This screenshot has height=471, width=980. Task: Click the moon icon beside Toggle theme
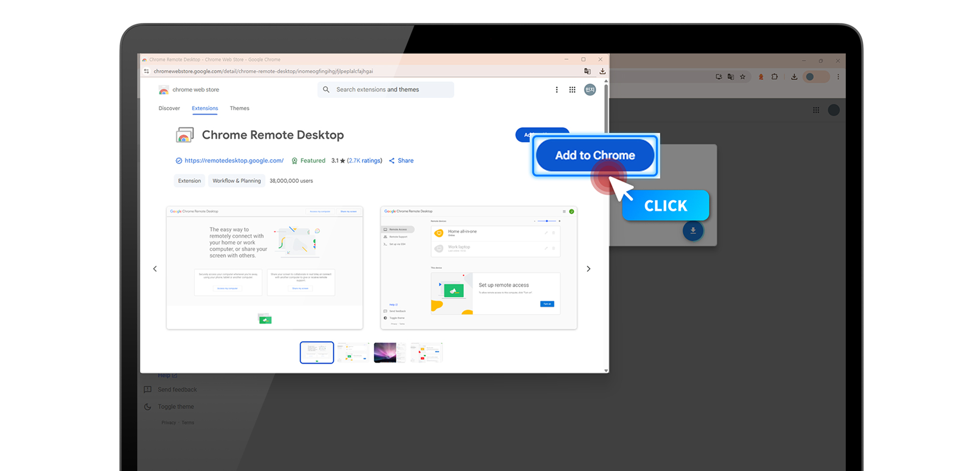tap(148, 407)
